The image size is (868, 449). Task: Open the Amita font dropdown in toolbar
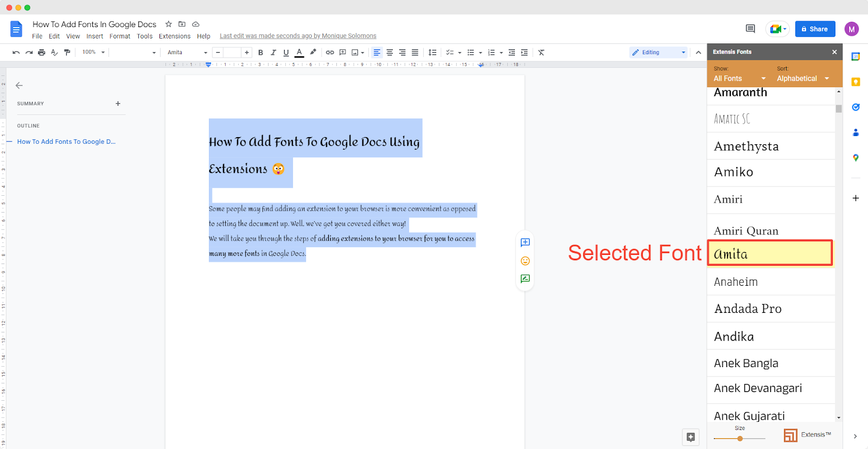point(187,53)
